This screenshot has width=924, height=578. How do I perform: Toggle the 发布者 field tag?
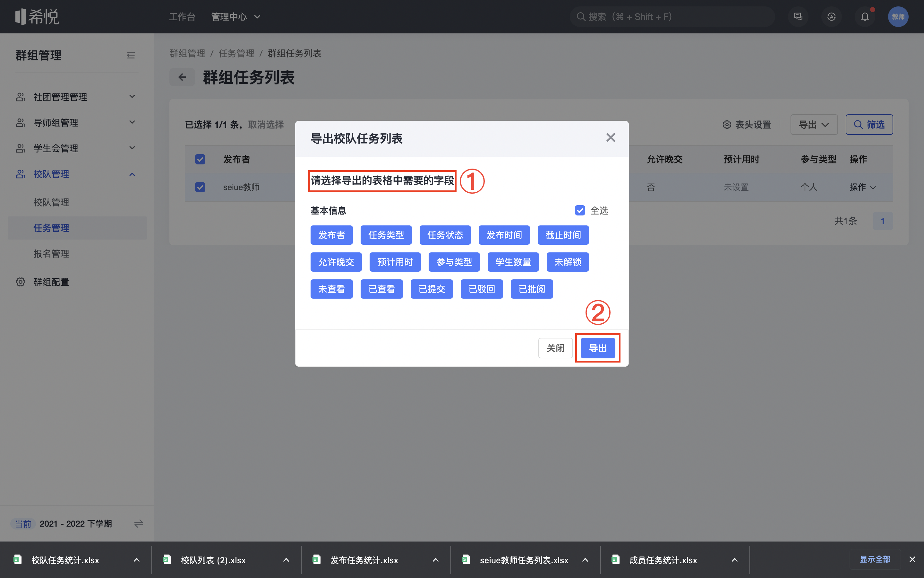pos(331,235)
